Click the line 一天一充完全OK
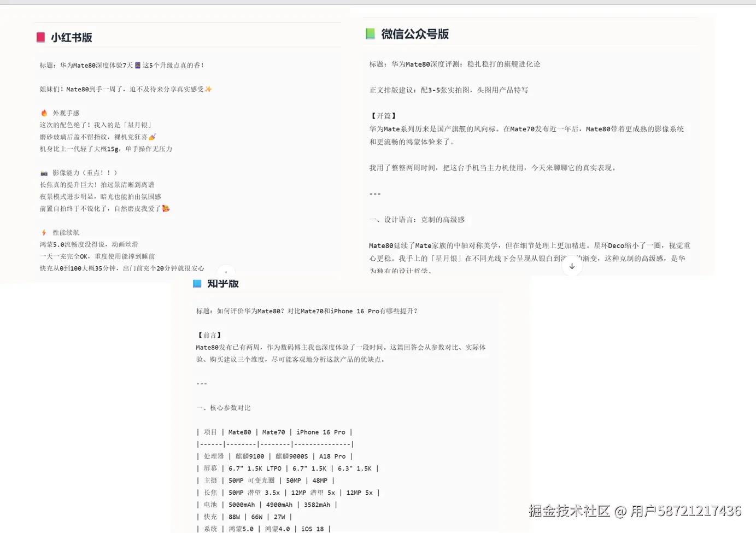756x533 pixels. [97, 256]
